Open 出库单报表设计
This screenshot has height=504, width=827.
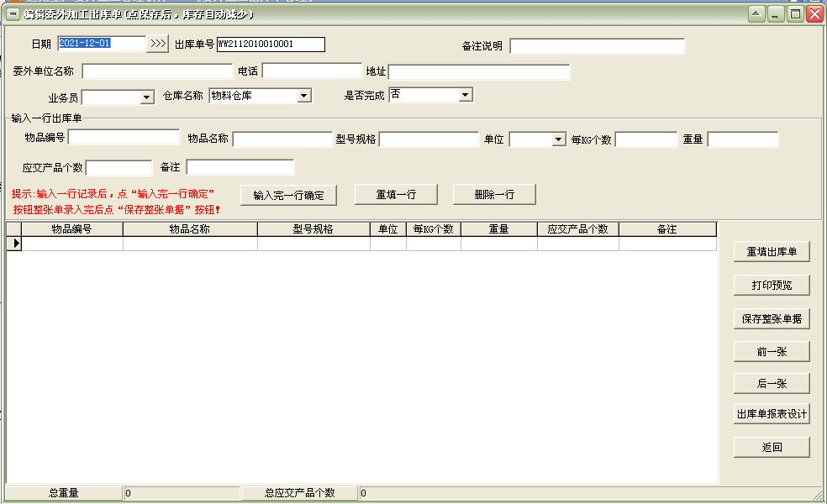(772, 414)
